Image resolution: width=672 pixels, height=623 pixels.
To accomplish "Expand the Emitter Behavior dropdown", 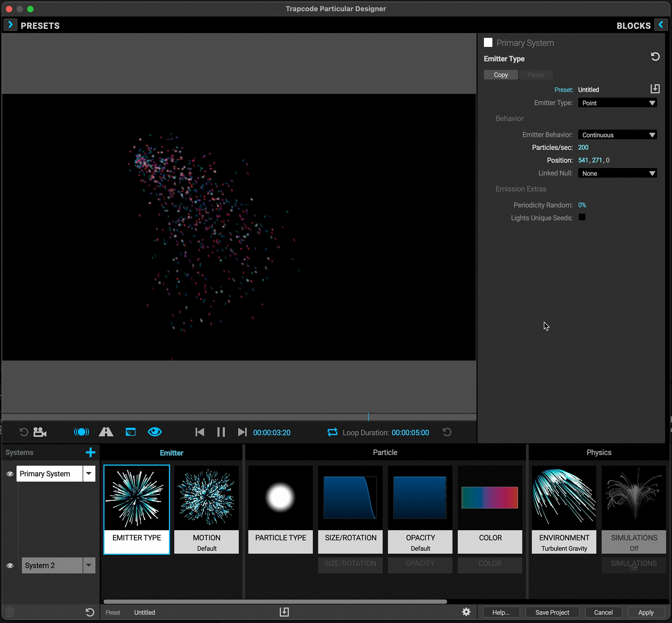I will (617, 135).
